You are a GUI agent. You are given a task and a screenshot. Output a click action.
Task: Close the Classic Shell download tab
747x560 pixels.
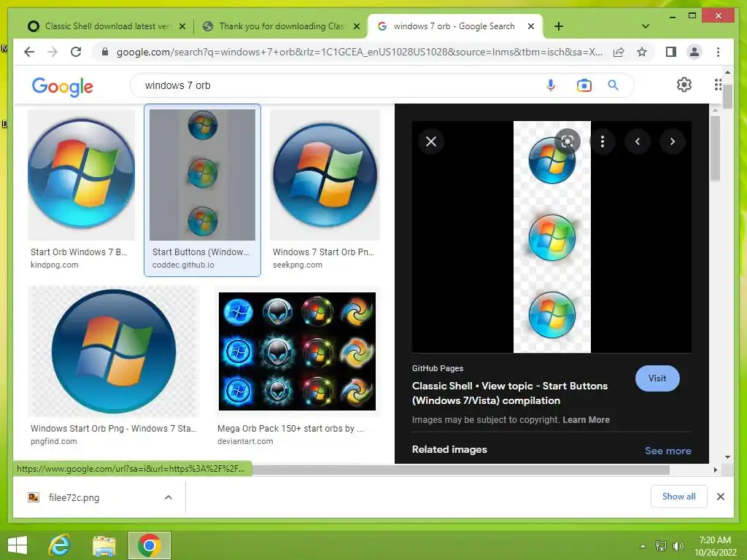pos(182,26)
